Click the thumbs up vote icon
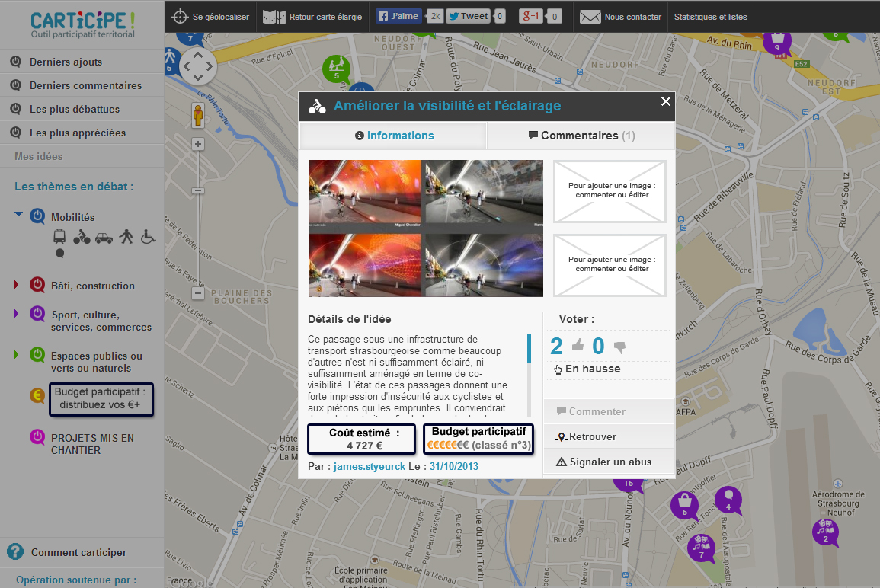 tap(578, 347)
